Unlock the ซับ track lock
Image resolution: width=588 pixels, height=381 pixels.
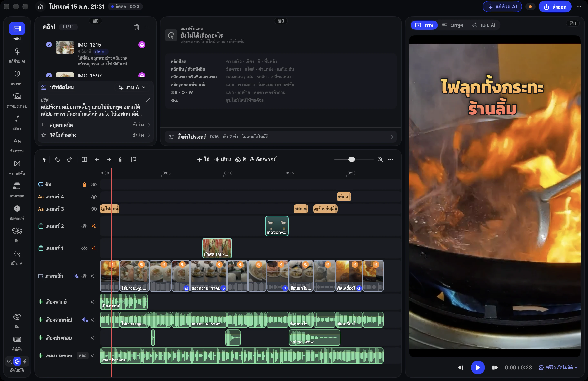[x=84, y=185]
